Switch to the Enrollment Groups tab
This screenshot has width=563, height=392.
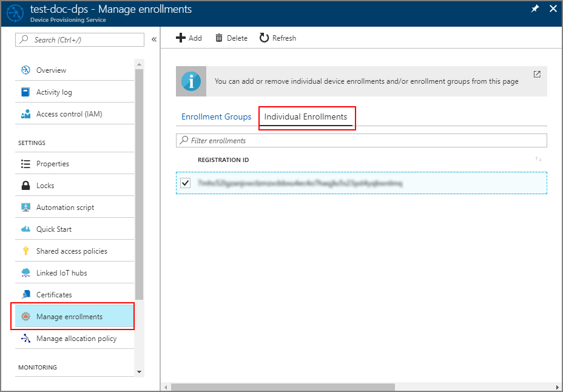tap(216, 117)
